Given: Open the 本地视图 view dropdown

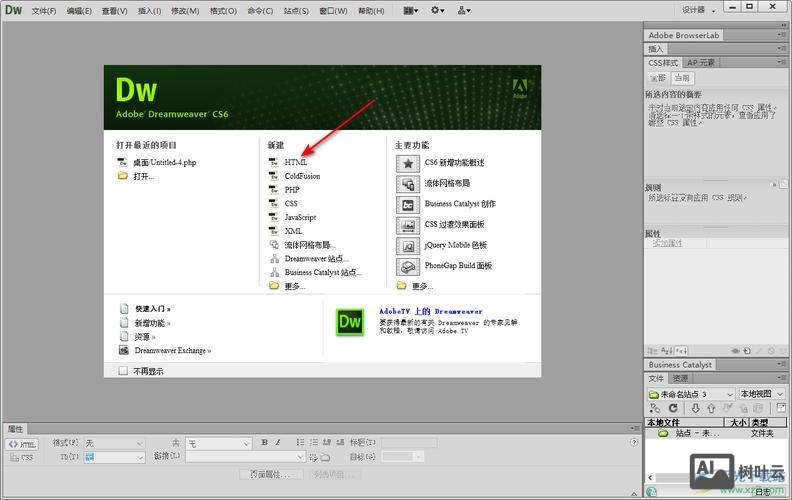Looking at the screenshot, I should tap(761, 394).
